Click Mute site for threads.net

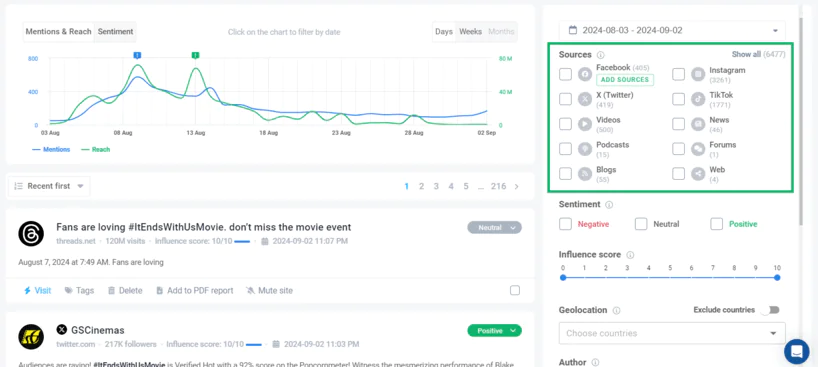270,290
